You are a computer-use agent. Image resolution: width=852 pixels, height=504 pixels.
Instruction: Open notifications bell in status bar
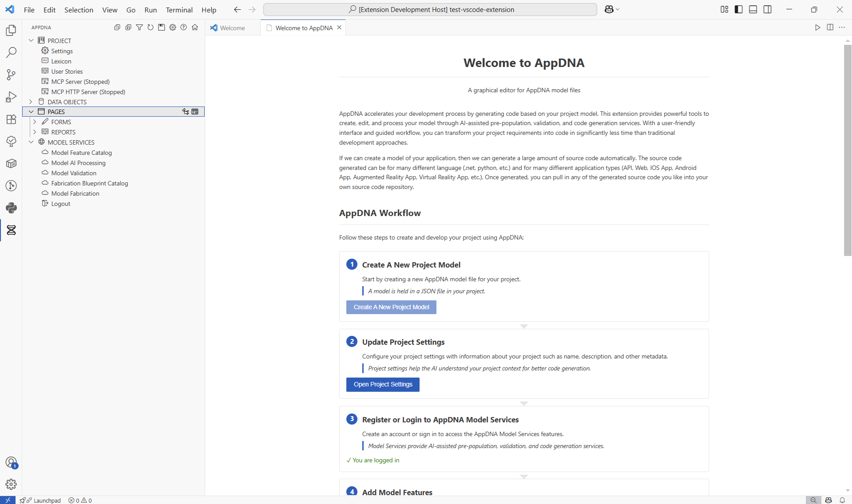click(842, 500)
